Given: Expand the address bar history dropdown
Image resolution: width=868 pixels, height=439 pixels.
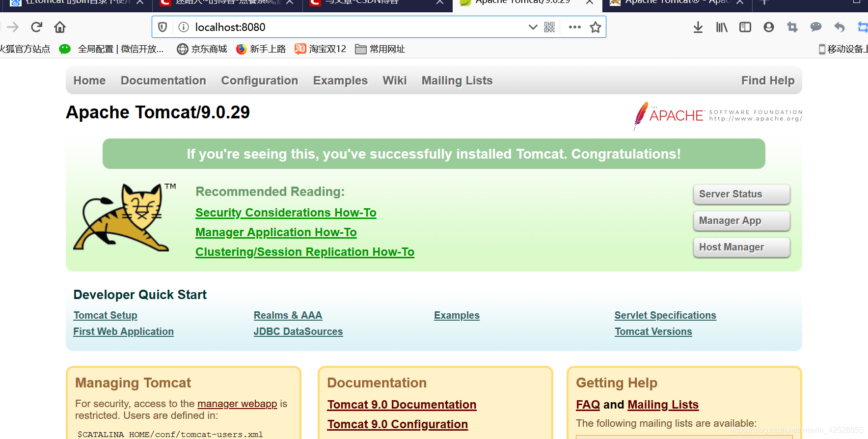Looking at the screenshot, I should (533, 27).
